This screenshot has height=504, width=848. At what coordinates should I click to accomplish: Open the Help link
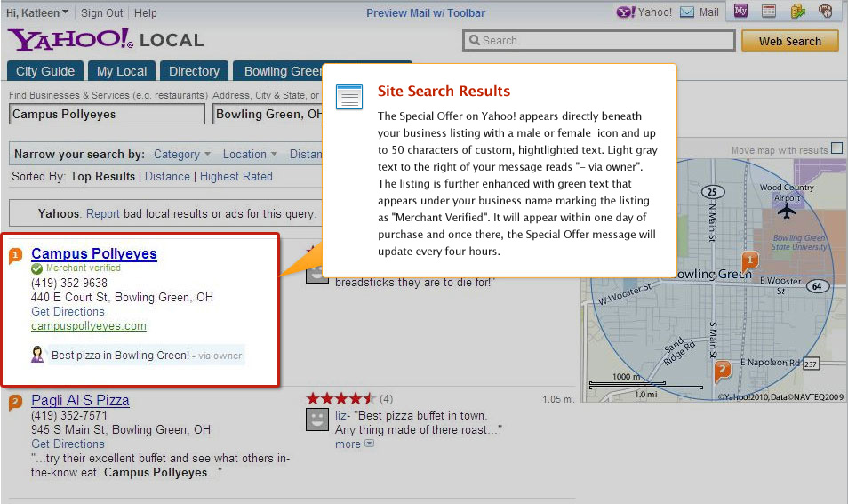[146, 13]
